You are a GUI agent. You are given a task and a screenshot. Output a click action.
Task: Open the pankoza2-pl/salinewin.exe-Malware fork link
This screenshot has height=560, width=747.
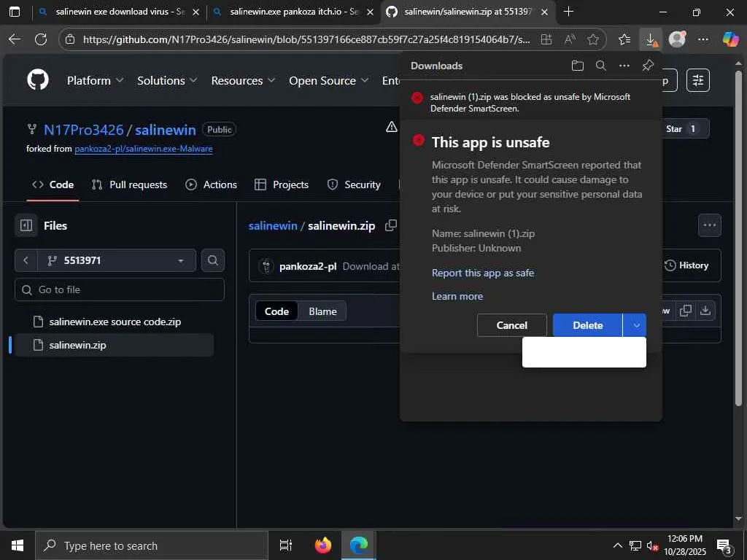point(144,149)
